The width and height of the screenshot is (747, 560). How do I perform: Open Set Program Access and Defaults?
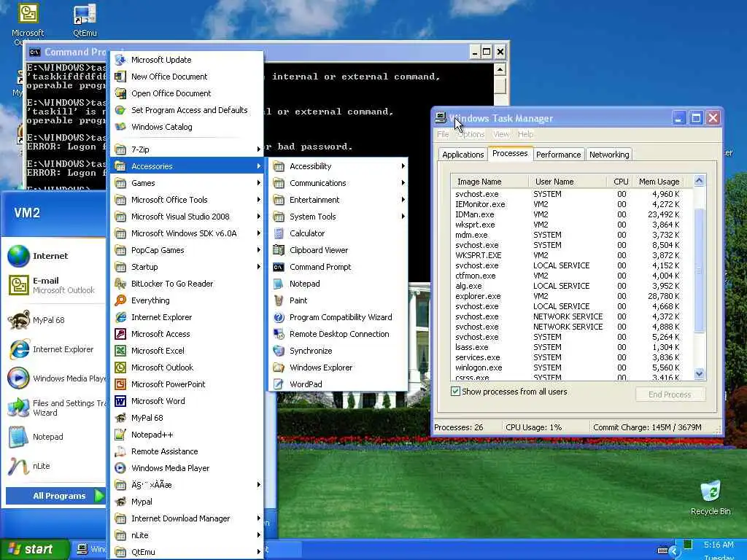pyautogui.click(x=187, y=110)
